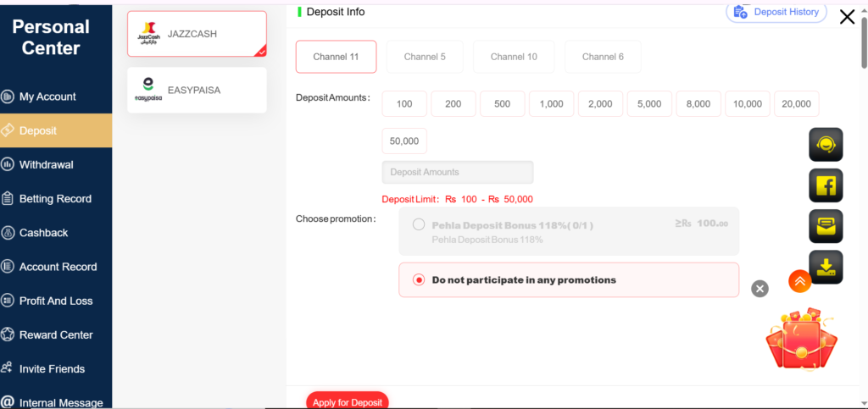This screenshot has width=868, height=409.
Task: Click the Deposit Info heading
Action: (x=336, y=12)
